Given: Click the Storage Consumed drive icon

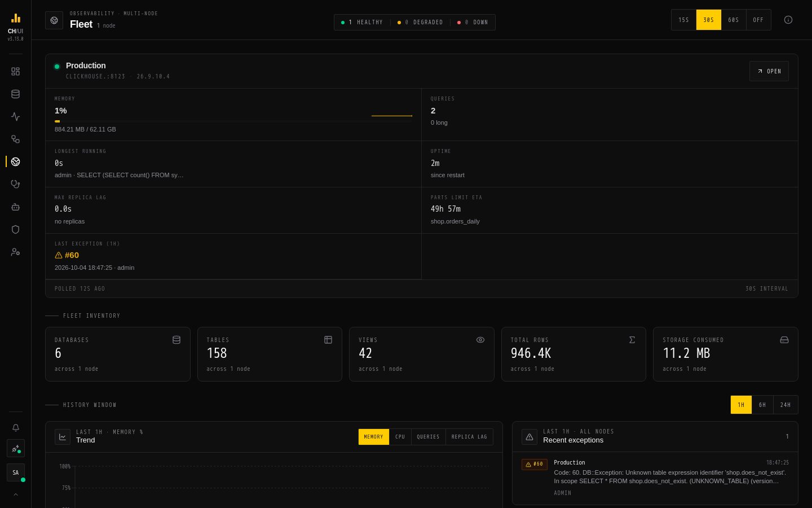Looking at the screenshot, I should [784, 340].
